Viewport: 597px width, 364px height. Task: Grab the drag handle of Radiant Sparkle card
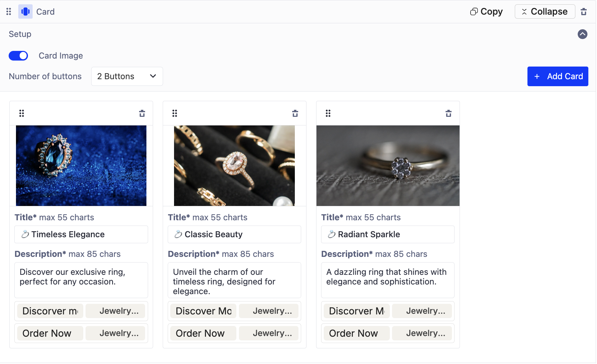328,113
